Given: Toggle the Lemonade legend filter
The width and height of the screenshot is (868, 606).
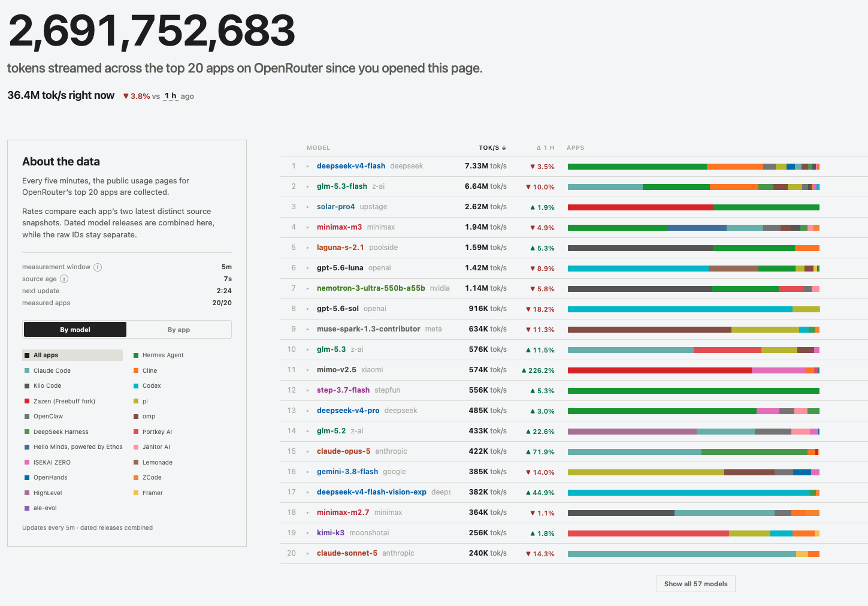Looking at the screenshot, I should point(153,463).
